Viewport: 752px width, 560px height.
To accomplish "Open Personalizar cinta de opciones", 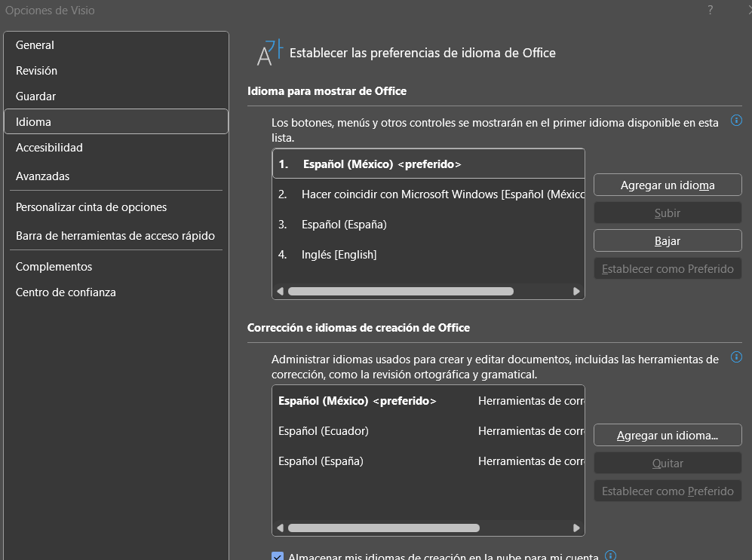I will tap(115, 207).
